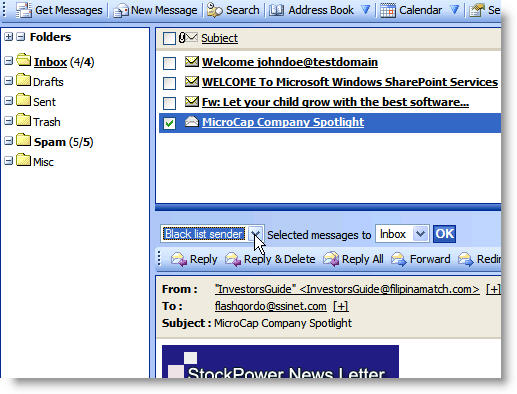Click the toolbar icon right of Calendar

click(x=477, y=11)
